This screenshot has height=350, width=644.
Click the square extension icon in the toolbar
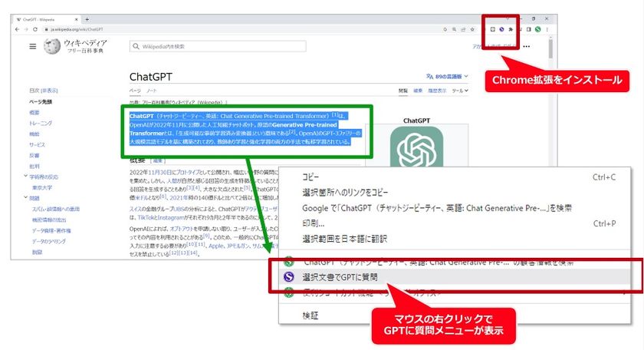tap(492, 30)
